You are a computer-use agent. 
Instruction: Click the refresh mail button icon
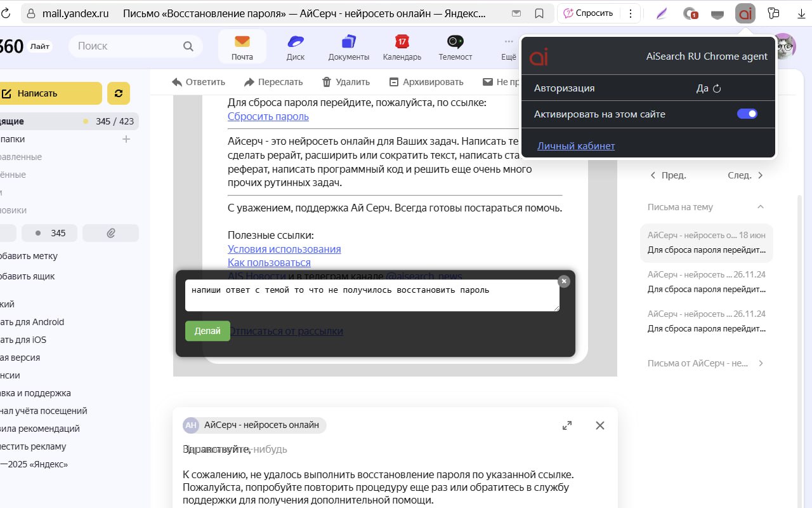[119, 93]
